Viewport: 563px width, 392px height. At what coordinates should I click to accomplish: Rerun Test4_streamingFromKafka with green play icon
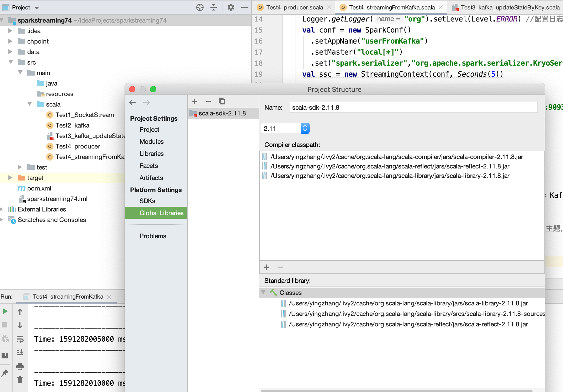5,311
